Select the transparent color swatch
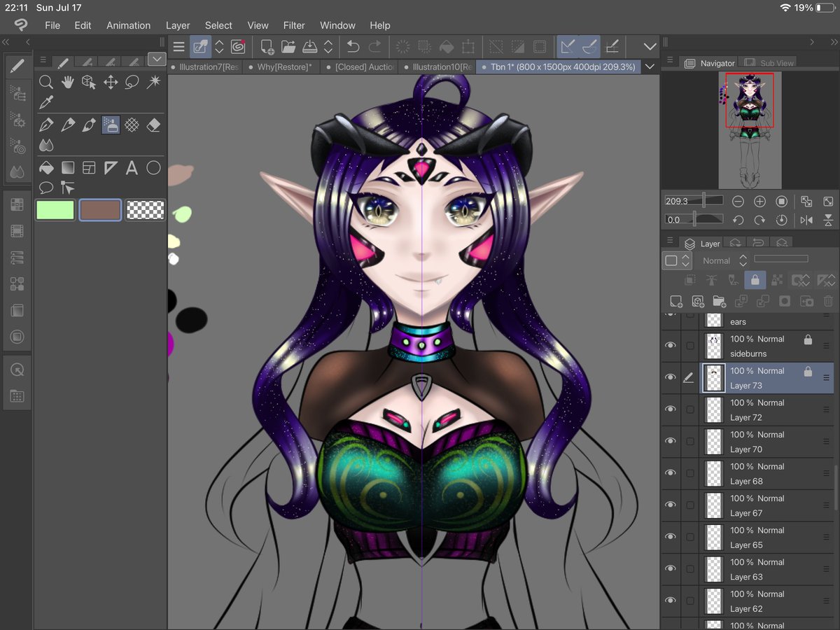 146,210
